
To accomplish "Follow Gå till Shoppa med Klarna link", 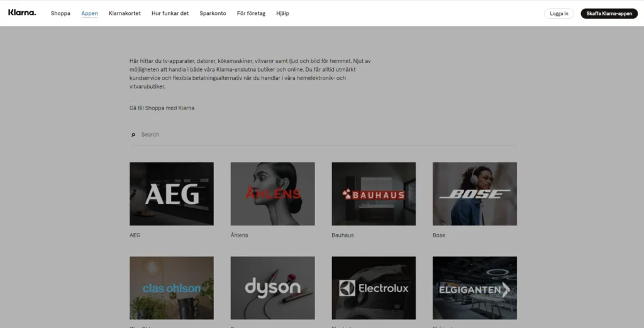I will click(162, 108).
